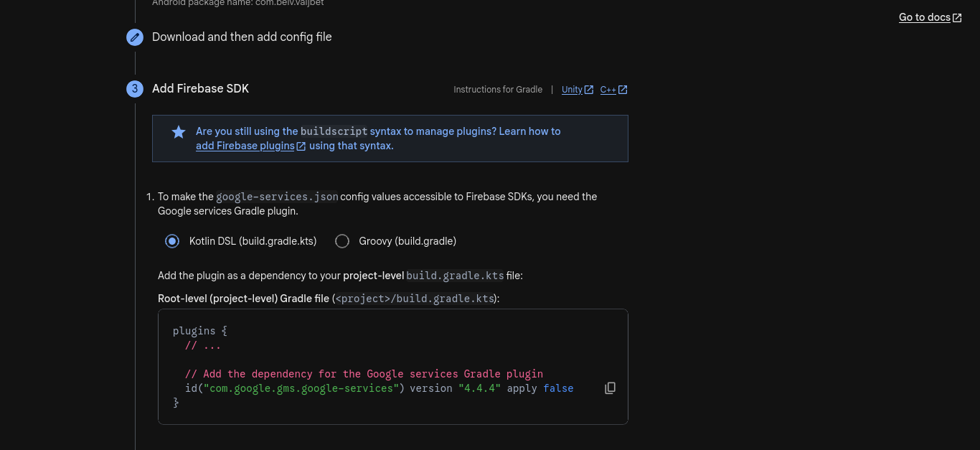This screenshot has width=980, height=450.
Task: Click the external-link icon next to C++
Action: click(x=623, y=90)
